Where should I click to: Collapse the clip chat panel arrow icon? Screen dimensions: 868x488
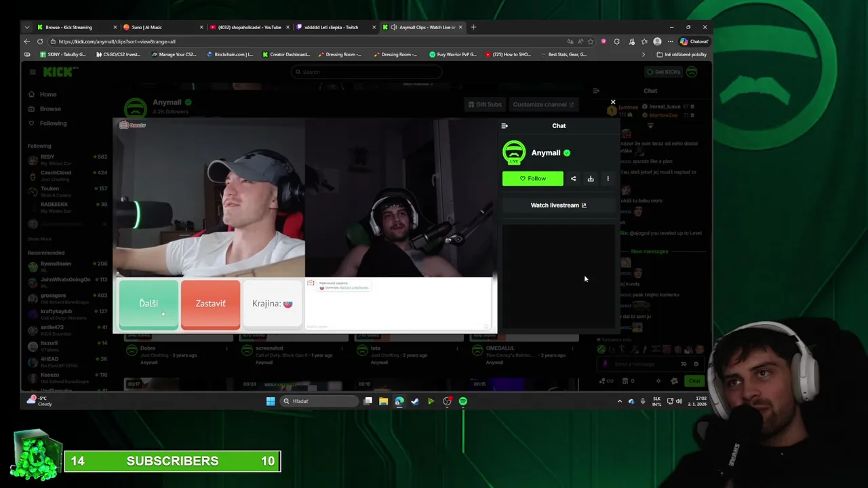click(505, 126)
